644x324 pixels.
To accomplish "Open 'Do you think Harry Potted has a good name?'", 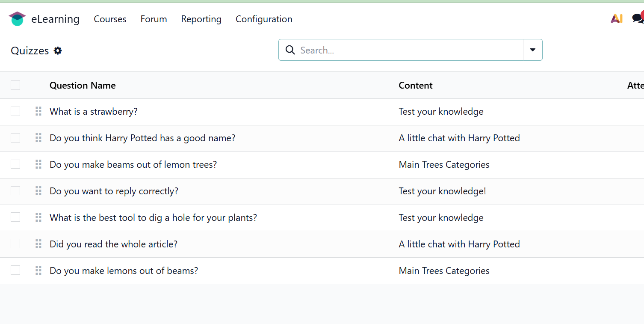I will [142, 138].
